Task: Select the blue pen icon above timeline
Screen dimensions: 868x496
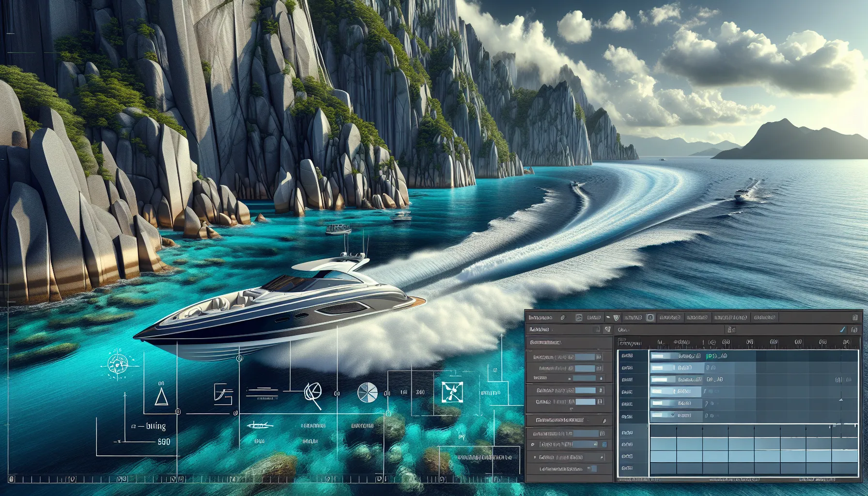Action: pos(842,329)
